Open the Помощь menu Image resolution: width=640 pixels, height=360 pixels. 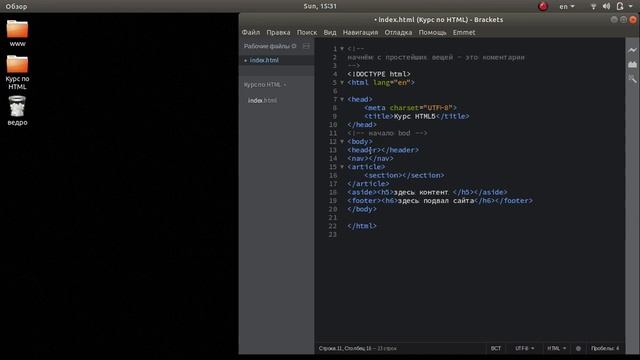point(432,32)
